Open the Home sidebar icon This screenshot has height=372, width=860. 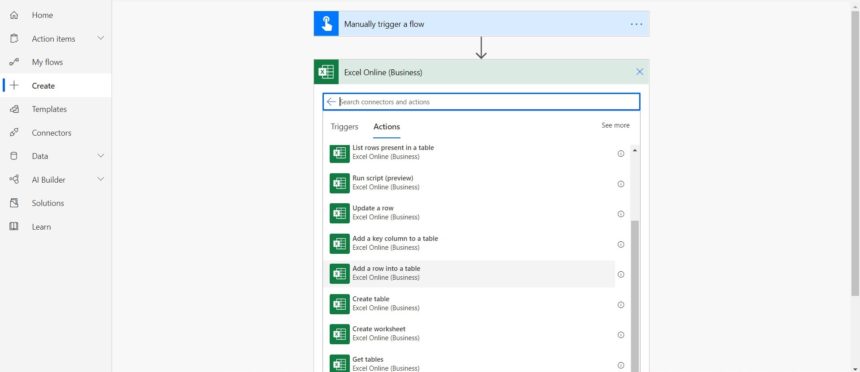click(x=14, y=15)
